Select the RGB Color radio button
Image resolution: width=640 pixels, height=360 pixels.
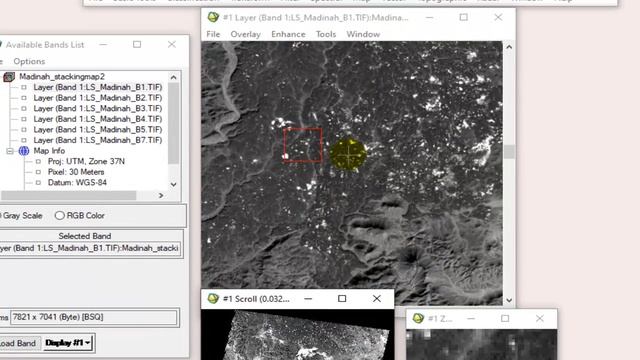click(60, 216)
